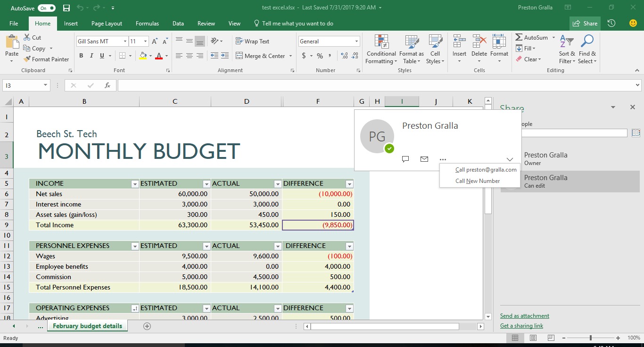The height and width of the screenshot is (347, 644).
Task: Click the Cut scissors icon
Action: click(27, 37)
